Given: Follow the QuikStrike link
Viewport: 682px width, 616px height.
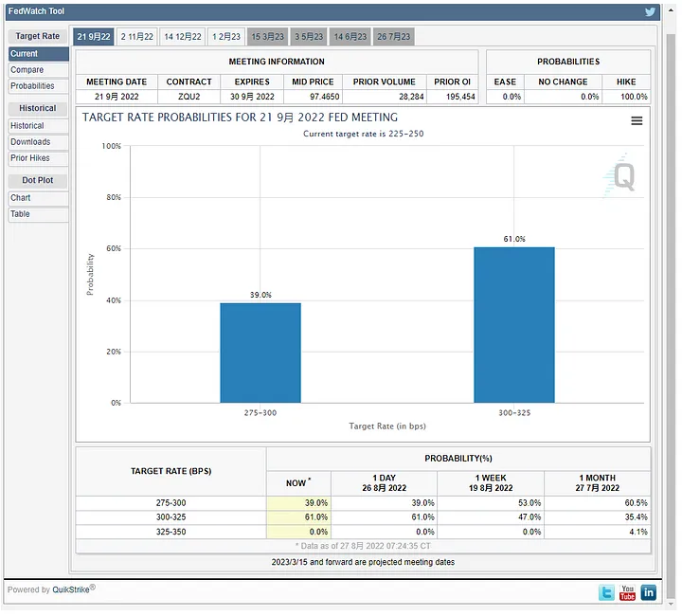Looking at the screenshot, I should (x=70, y=589).
